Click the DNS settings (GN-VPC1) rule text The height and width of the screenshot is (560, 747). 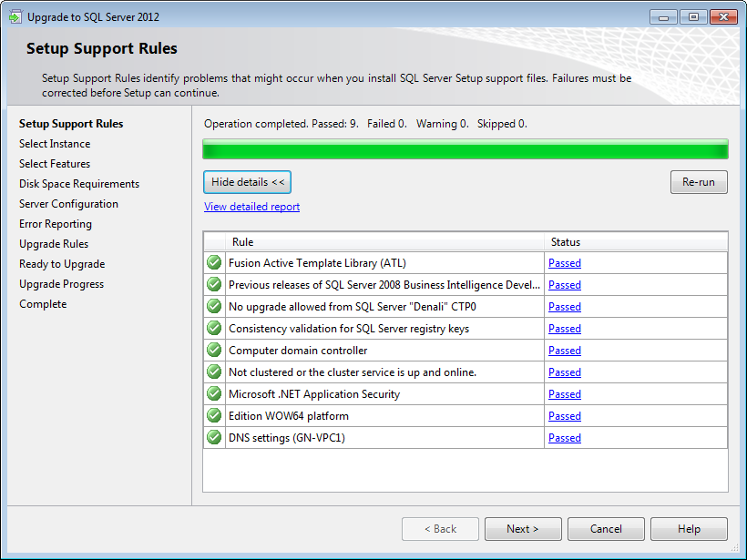pyautogui.click(x=287, y=438)
